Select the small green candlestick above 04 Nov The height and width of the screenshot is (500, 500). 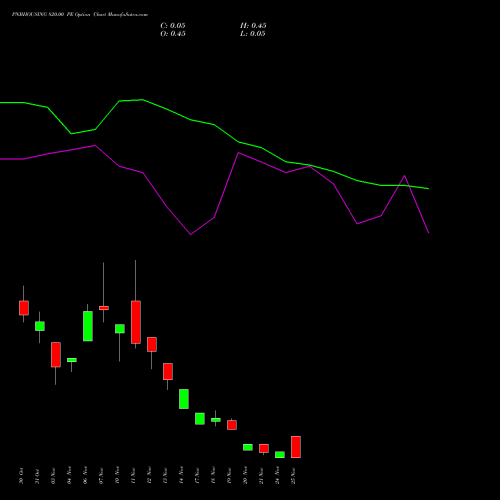point(72,360)
